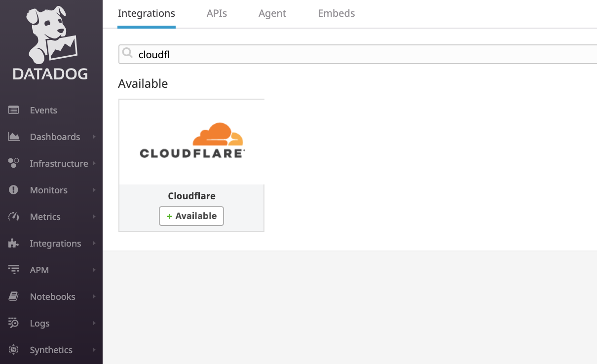
Task: Click the Available button on Cloudflare
Action: (191, 216)
